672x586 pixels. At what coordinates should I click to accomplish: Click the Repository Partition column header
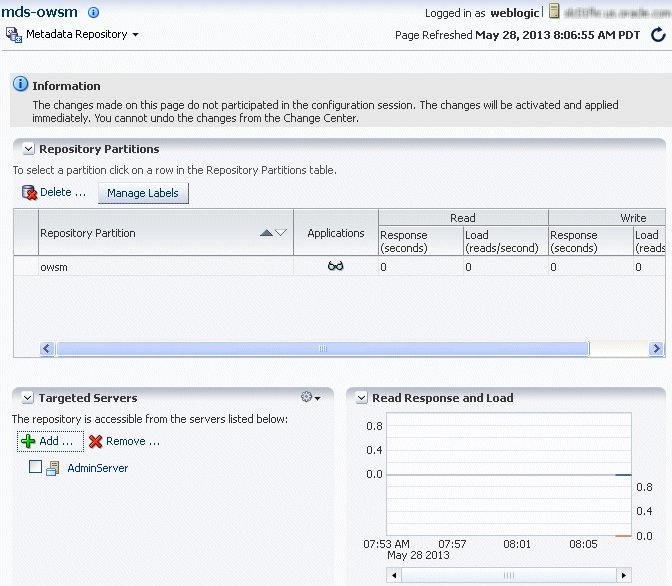coord(166,233)
